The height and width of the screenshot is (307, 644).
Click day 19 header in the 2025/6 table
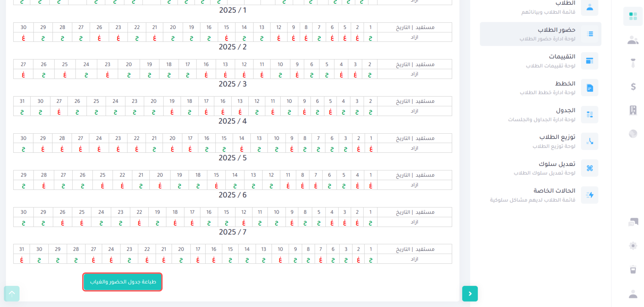click(x=157, y=212)
